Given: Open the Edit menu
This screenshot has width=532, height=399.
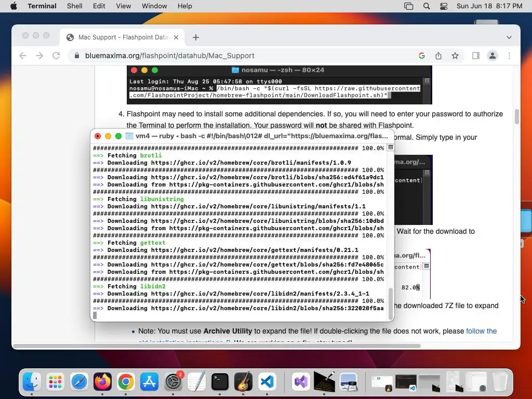Looking at the screenshot, I should tap(99, 6).
